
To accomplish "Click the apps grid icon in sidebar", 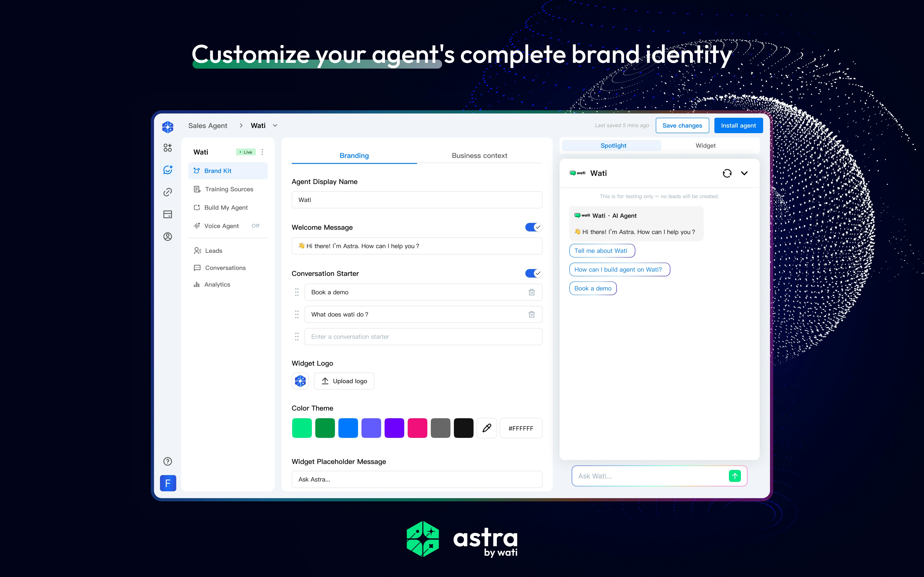I will click(x=168, y=148).
